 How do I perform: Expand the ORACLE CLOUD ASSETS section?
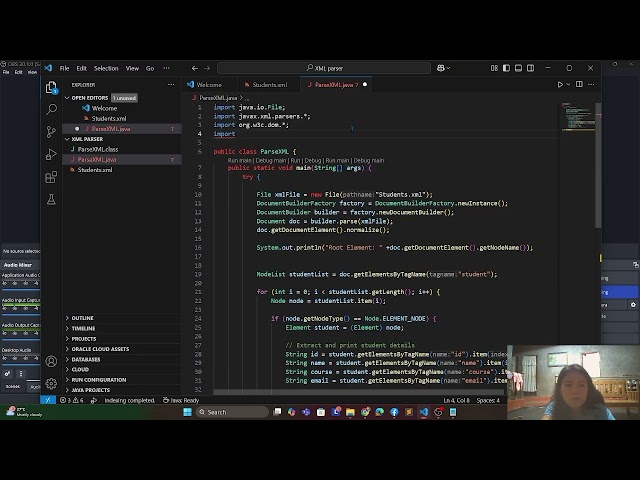click(x=100, y=349)
